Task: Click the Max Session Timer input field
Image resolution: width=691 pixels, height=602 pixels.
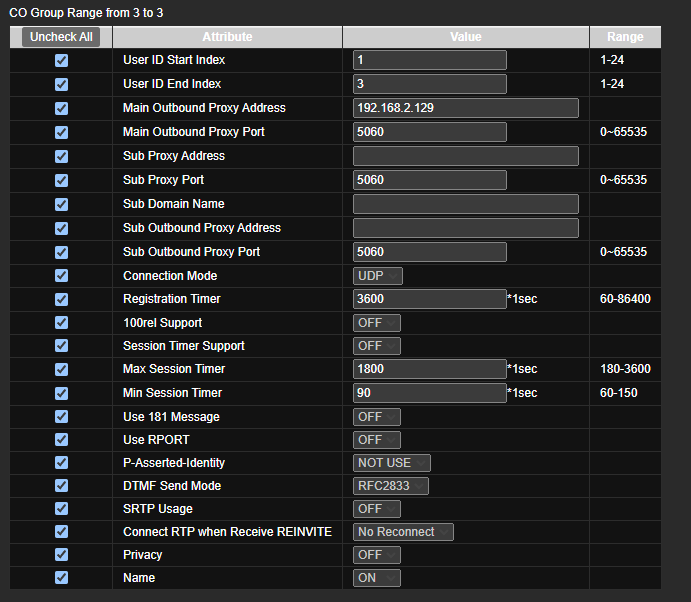Action: pyautogui.click(x=430, y=369)
